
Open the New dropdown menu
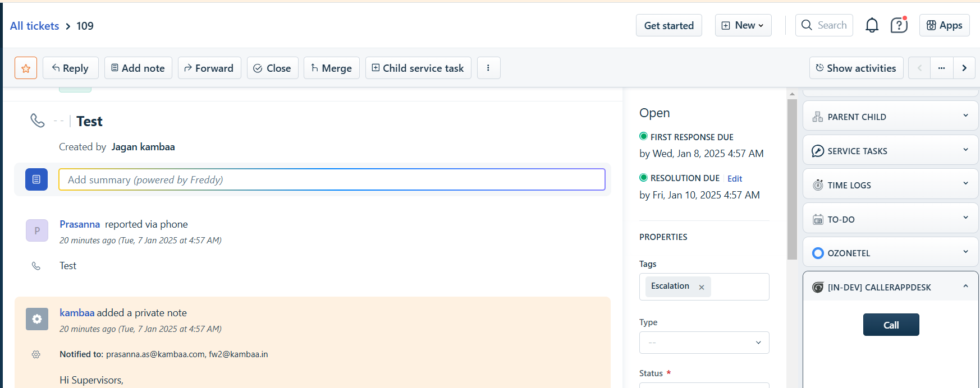743,25
